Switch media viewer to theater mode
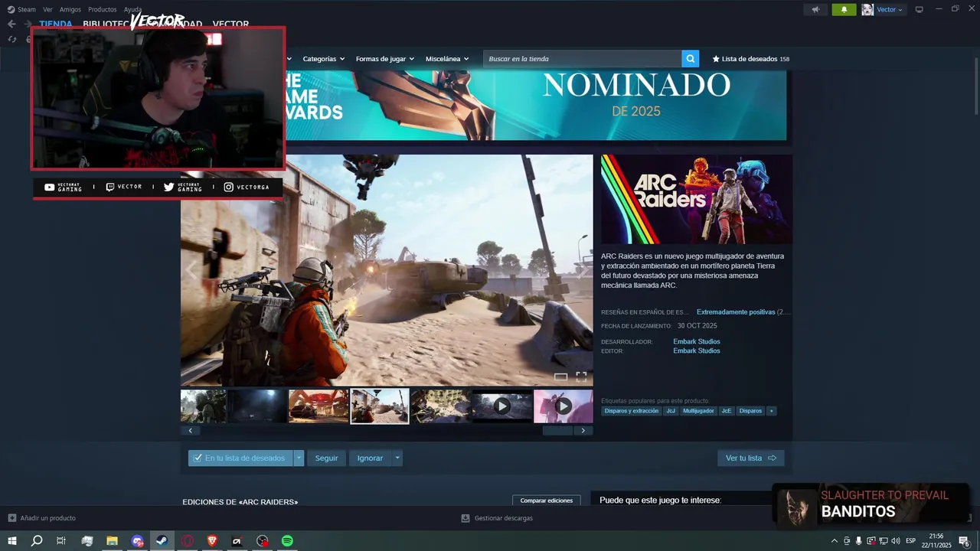The height and width of the screenshot is (551, 980). (560, 377)
